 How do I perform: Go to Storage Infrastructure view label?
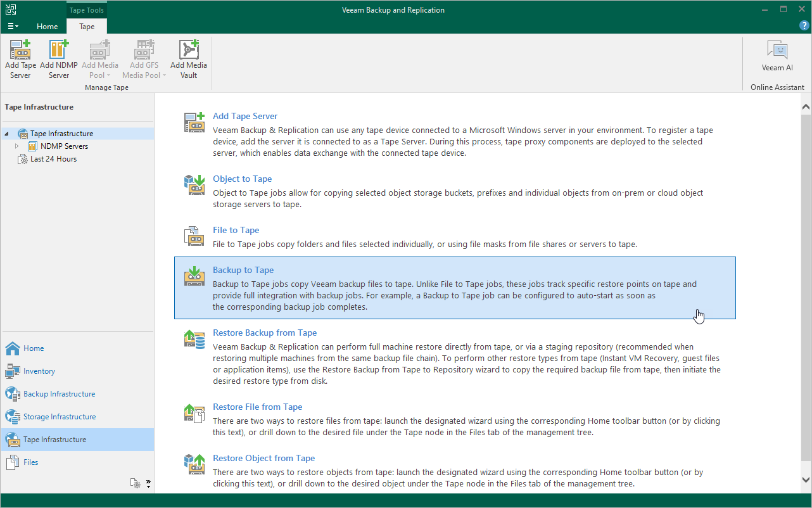tap(60, 417)
